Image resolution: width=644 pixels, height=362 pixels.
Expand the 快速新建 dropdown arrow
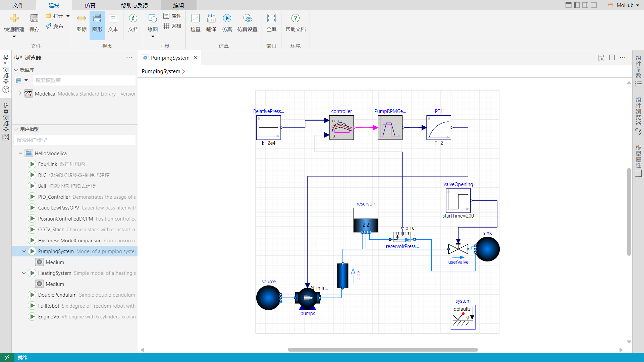(x=14, y=37)
